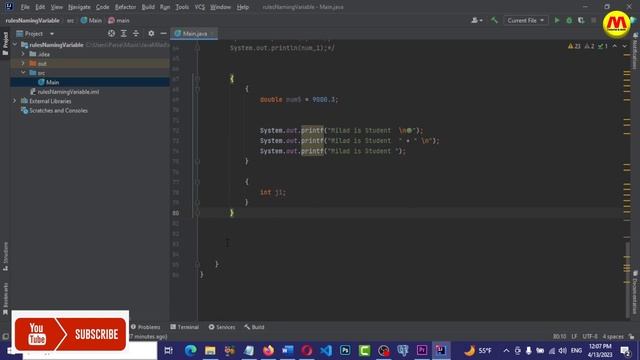Open the user account icon menu
The width and height of the screenshot is (640, 360).
477,20
